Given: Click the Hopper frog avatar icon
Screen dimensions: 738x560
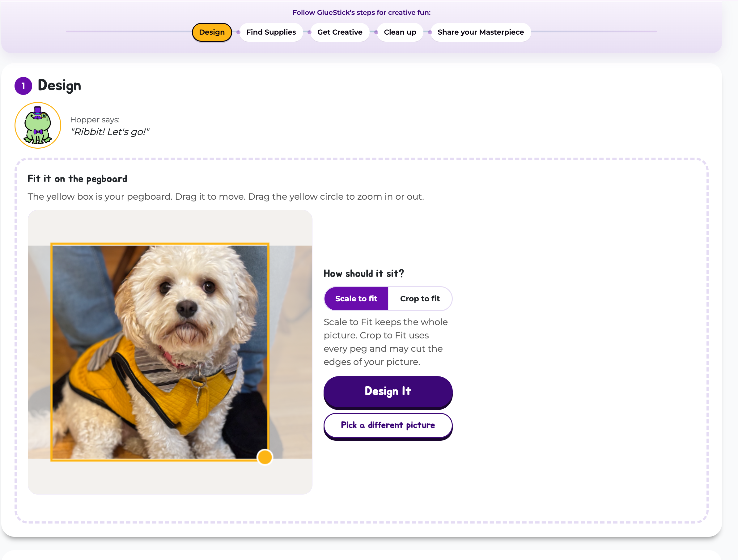Looking at the screenshot, I should tap(38, 125).
